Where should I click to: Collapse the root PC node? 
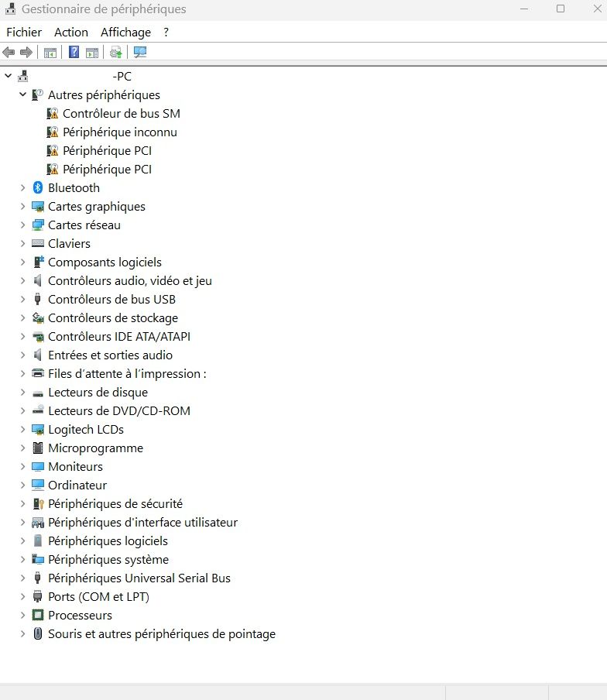[8, 76]
